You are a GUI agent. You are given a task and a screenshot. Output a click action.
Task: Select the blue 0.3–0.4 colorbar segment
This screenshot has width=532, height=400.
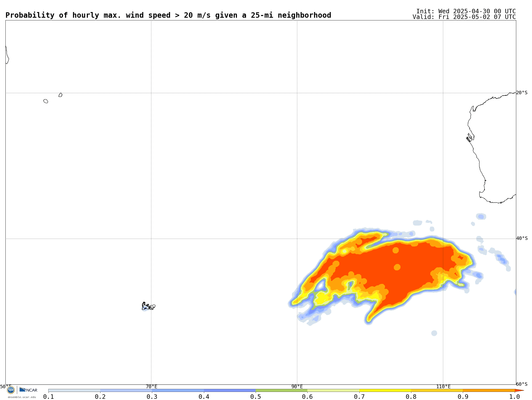click(x=178, y=390)
